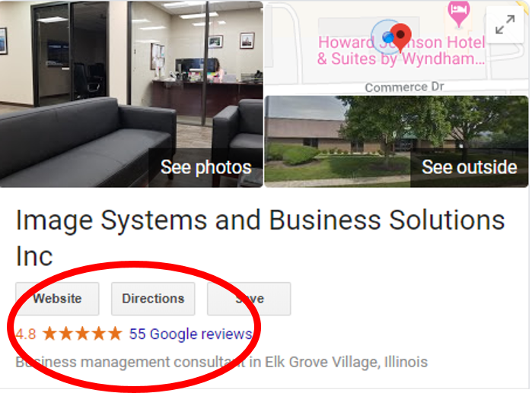Click the Image Systems and Business Solutions title

(x=260, y=238)
